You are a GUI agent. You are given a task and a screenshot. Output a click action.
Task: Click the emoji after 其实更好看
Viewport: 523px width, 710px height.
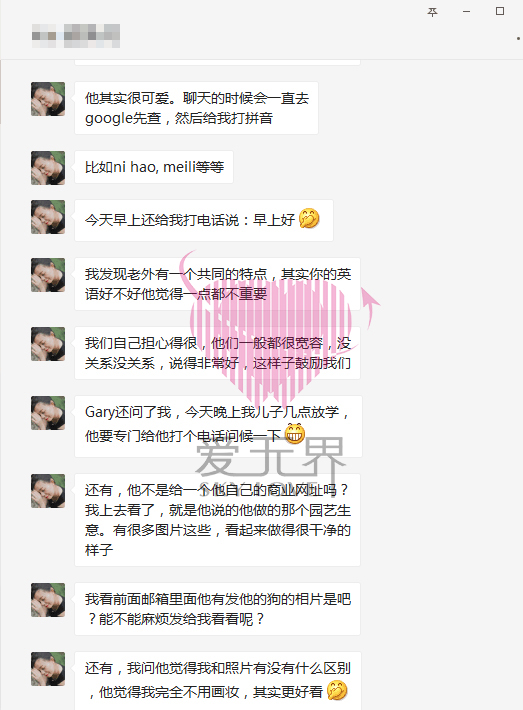coord(337,691)
